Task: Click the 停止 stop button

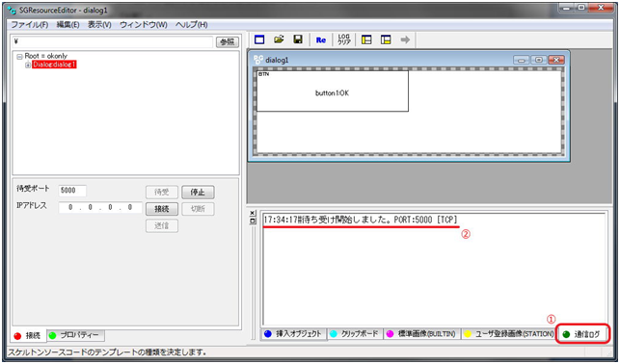Action: (198, 193)
